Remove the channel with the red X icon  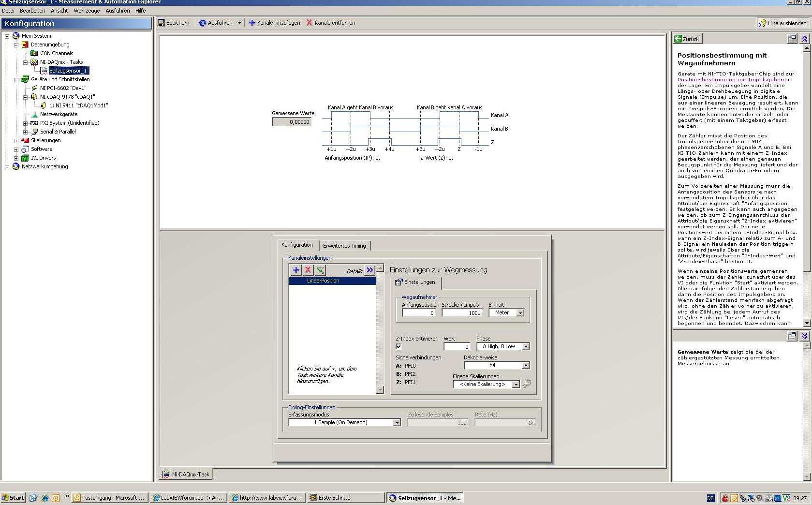tap(308, 270)
